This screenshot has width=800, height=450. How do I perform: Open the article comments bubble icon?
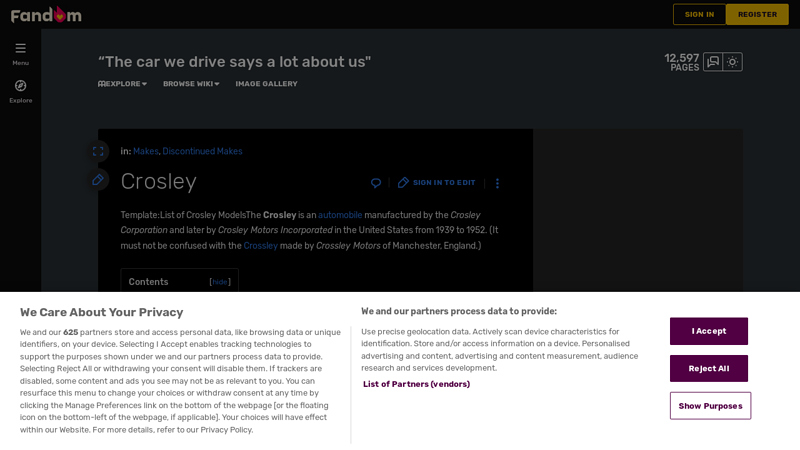376,183
